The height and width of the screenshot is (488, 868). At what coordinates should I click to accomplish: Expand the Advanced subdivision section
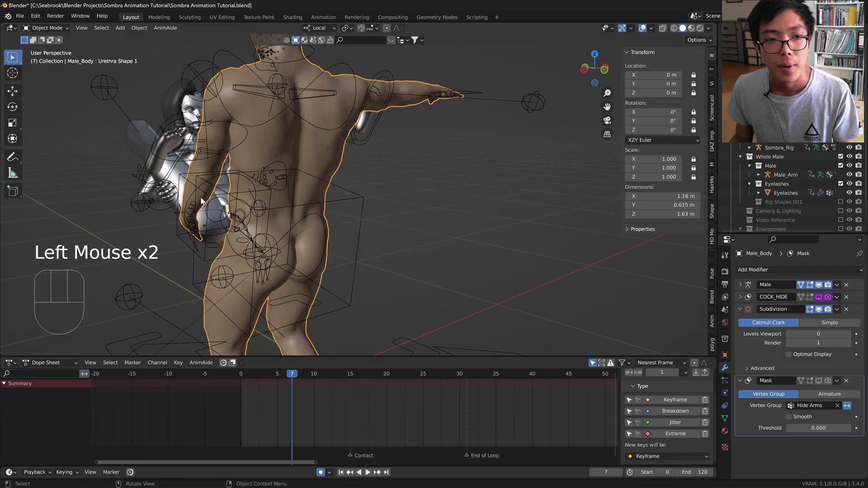click(x=762, y=368)
